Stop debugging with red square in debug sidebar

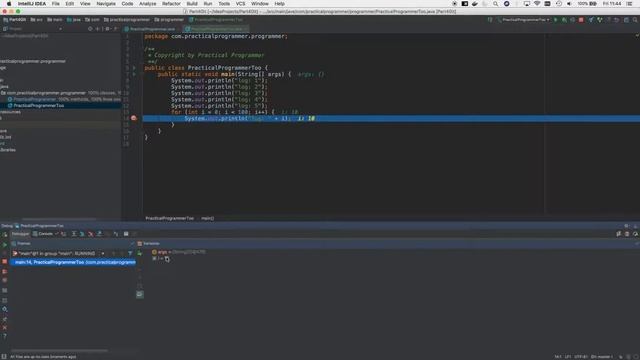[x=4, y=261]
